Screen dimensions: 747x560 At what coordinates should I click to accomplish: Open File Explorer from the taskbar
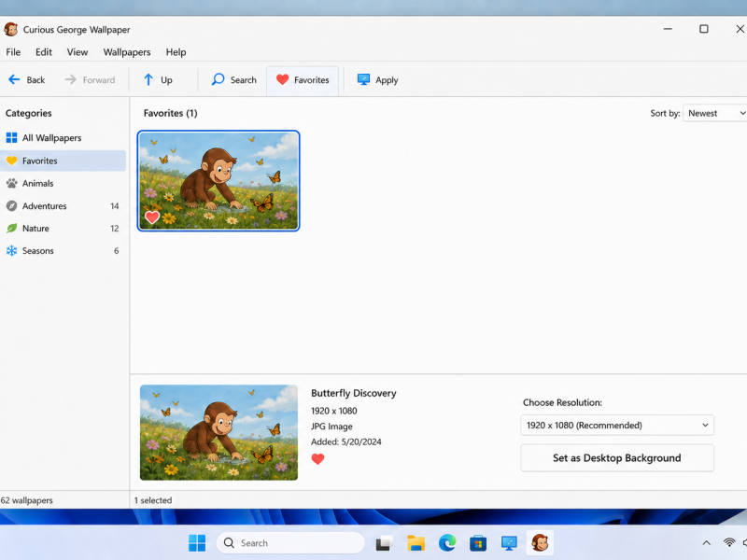416,543
